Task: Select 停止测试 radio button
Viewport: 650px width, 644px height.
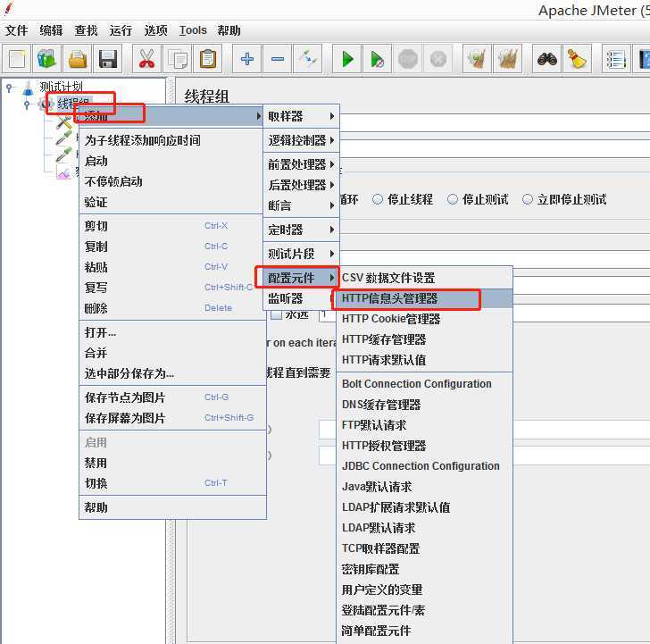Action: point(453,199)
